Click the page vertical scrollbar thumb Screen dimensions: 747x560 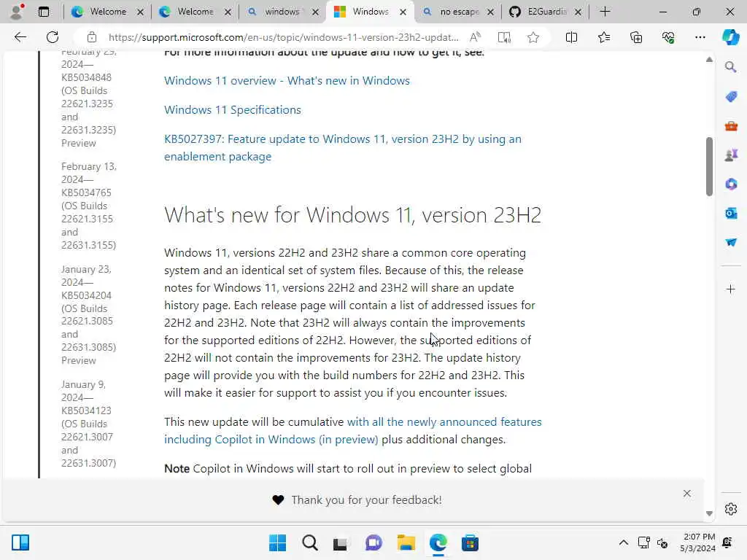(709, 166)
